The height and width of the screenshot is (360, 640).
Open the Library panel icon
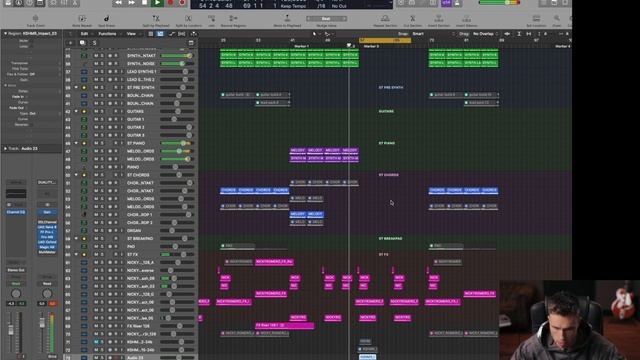8,3
